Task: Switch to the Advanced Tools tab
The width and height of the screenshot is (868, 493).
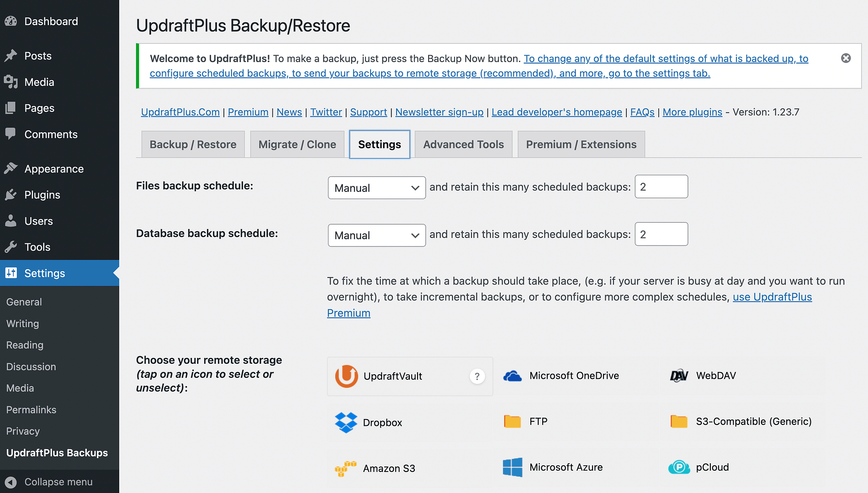Action: pos(463,144)
